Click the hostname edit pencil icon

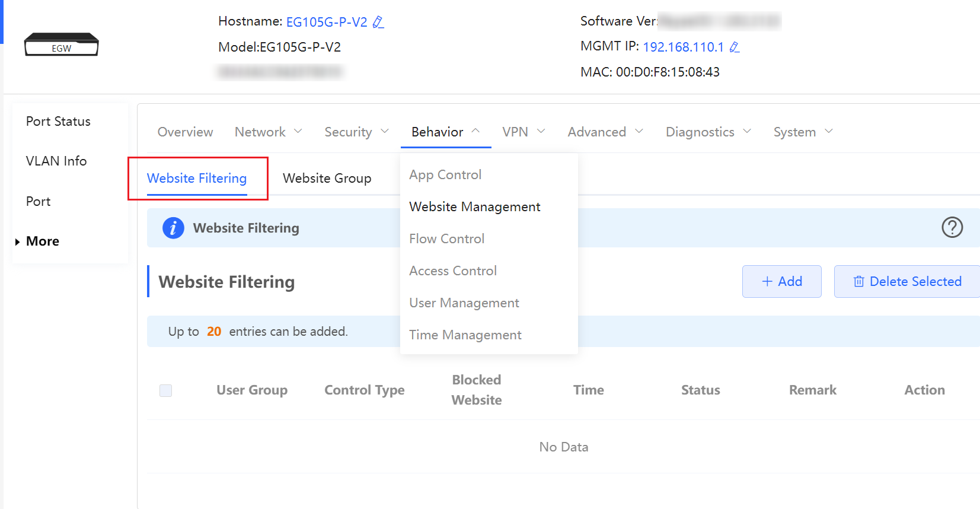[x=378, y=23]
